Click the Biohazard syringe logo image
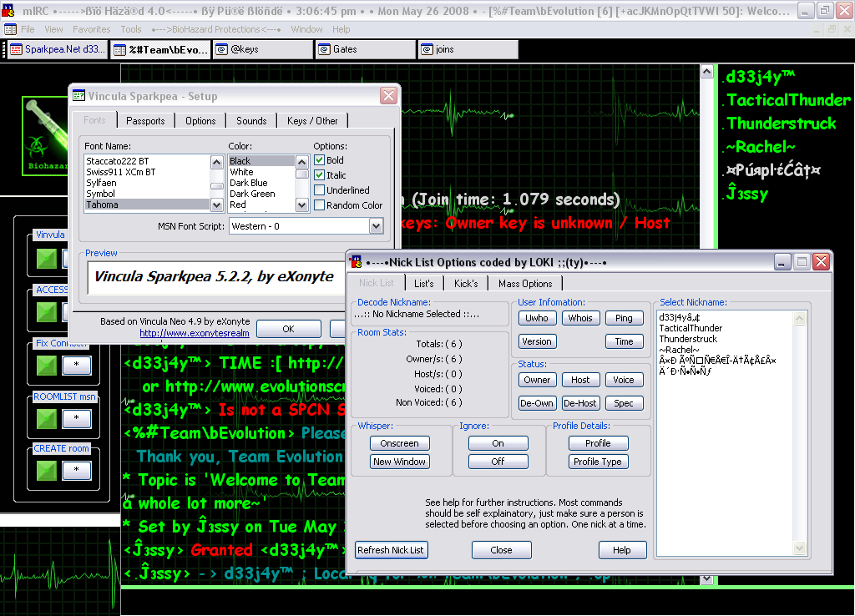Screen dimensions: 855x616 45,136
